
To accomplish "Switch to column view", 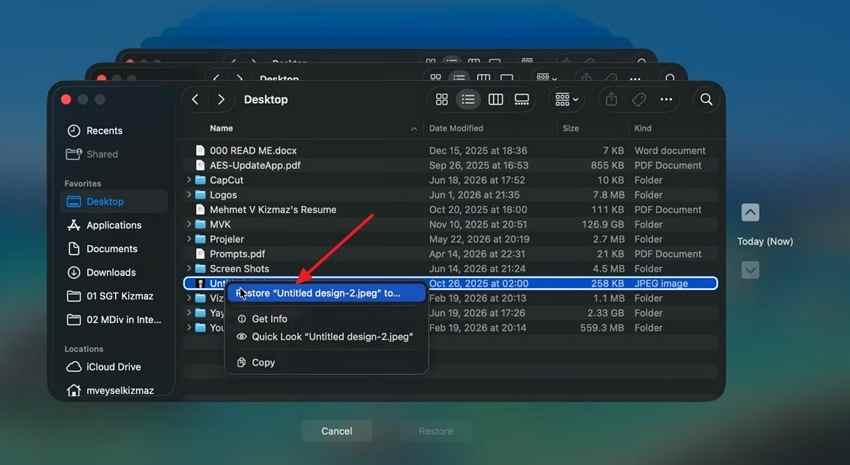I will pyautogui.click(x=495, y=99).
